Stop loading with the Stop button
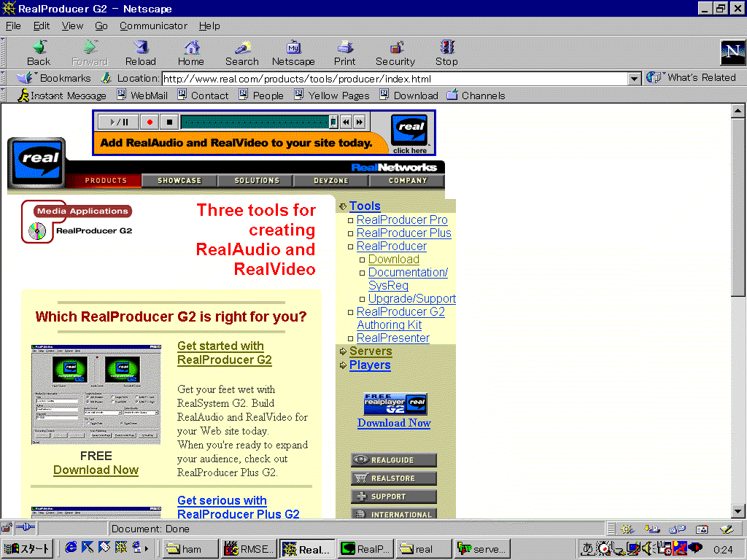Image resolution: width=747 pixels, height=560 pixels. pyautogui.click(x=446, y=52)
